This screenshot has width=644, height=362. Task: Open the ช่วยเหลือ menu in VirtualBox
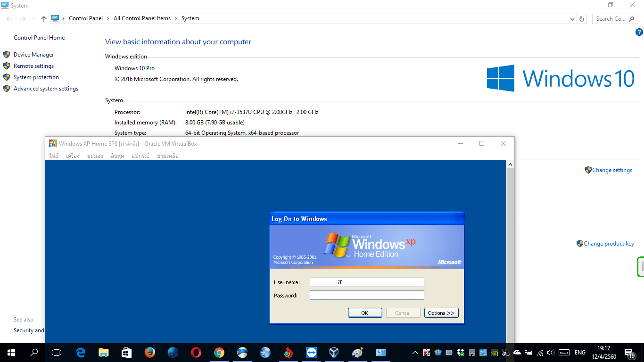(167, 156)
